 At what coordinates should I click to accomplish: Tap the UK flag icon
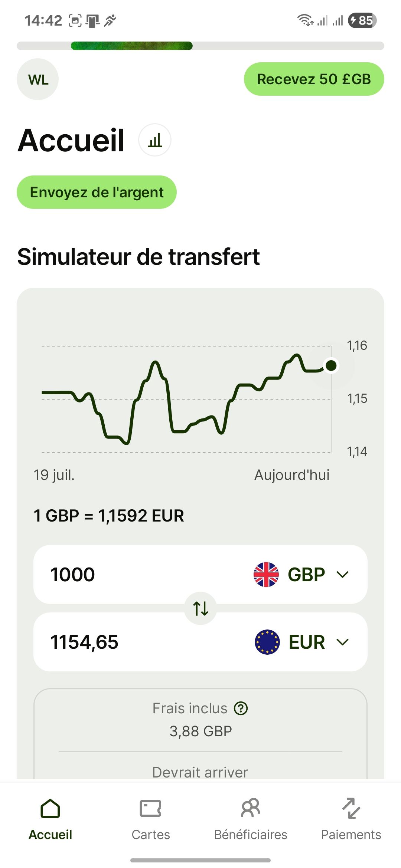tap(266, 575)
